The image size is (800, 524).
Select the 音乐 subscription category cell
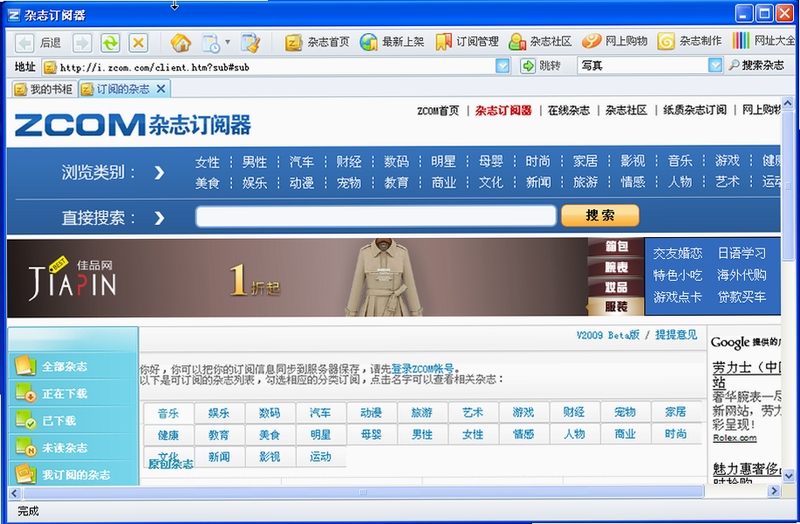tap(168, 413)
